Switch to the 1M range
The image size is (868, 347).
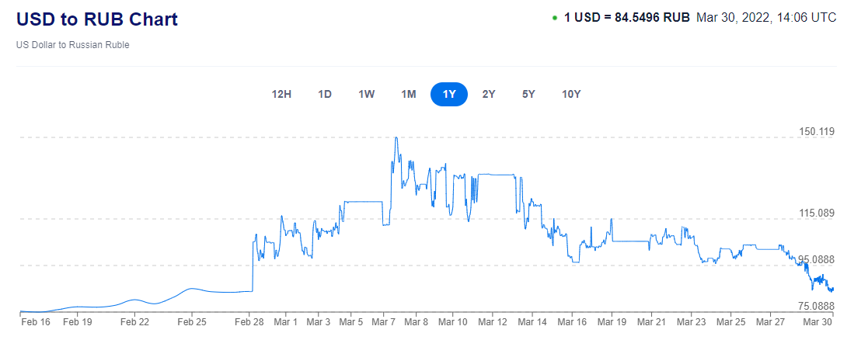point(409,95)
